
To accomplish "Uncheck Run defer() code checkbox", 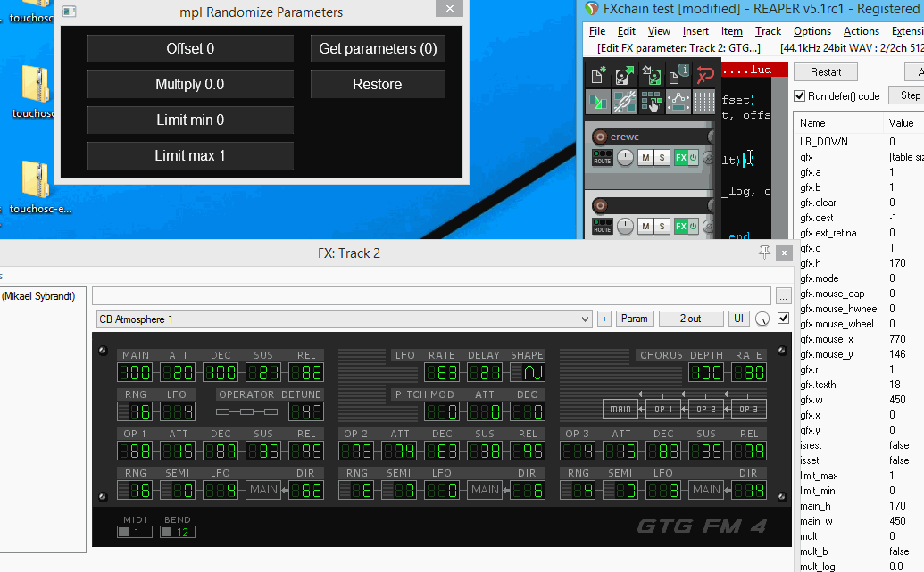I will [800, 96].
